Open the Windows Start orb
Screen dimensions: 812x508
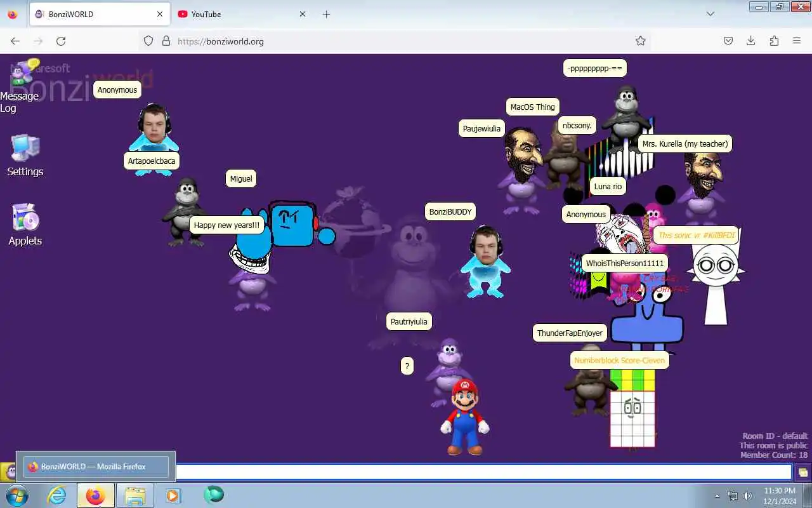[x=16, y=495]
